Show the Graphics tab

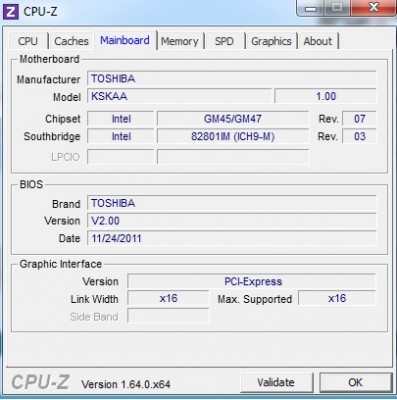[271, 41]
